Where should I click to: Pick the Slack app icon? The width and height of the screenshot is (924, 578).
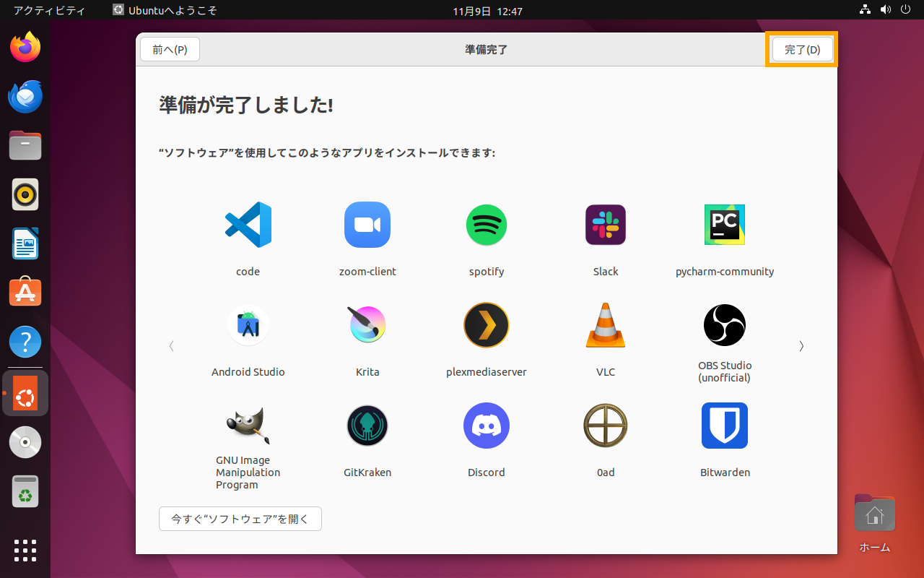(x=606, y=225)
